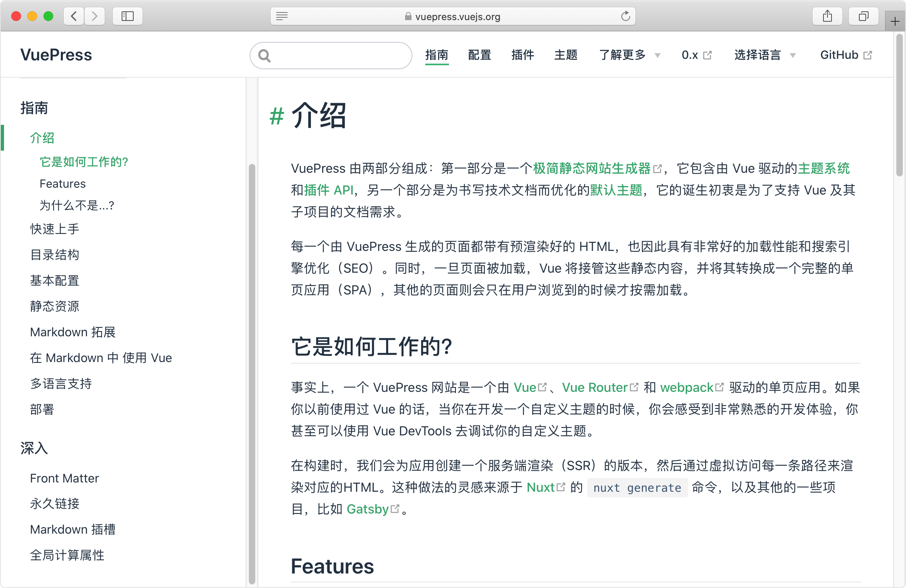Open the webpack external link
This screenshot has width=906, height=588.
click(692, 387)
